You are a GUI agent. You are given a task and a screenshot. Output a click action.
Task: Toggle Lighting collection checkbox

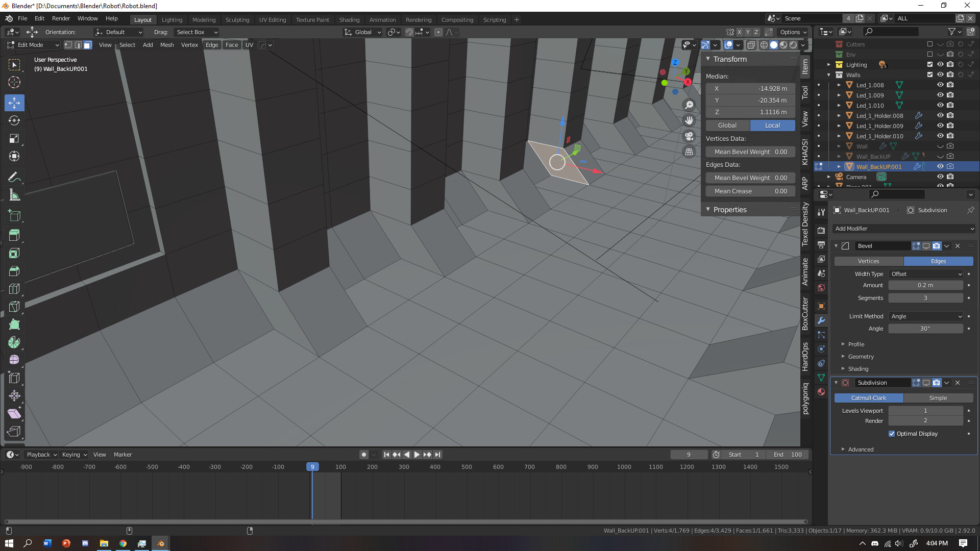tap(930, 65)
